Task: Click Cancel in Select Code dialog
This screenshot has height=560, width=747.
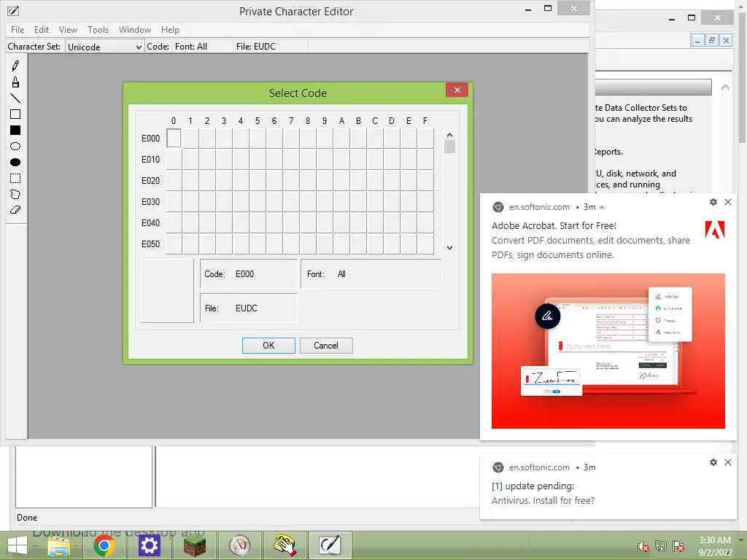Action: pos(326,346)
